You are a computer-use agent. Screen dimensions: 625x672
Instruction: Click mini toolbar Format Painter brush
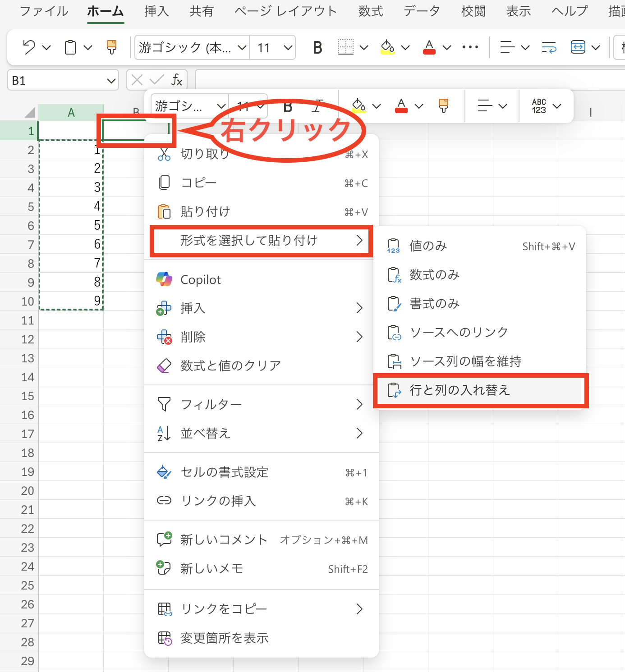(x=444, y=106)
